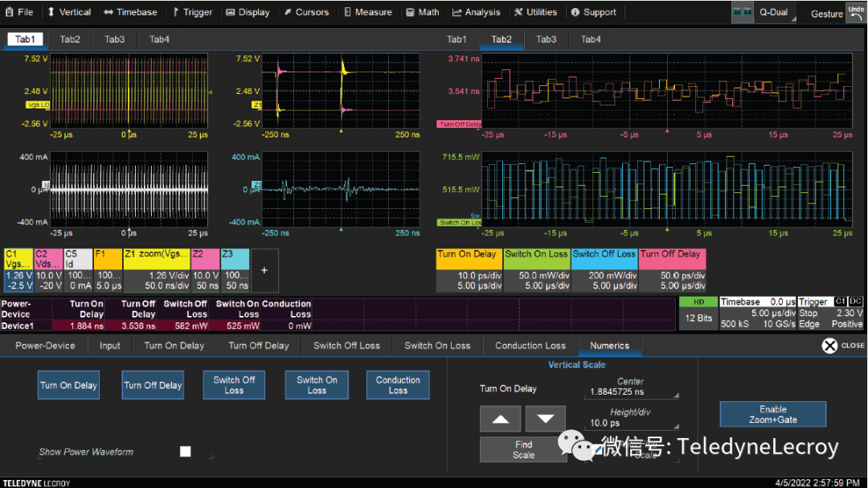Click the Center value field

tap(632, 393)
